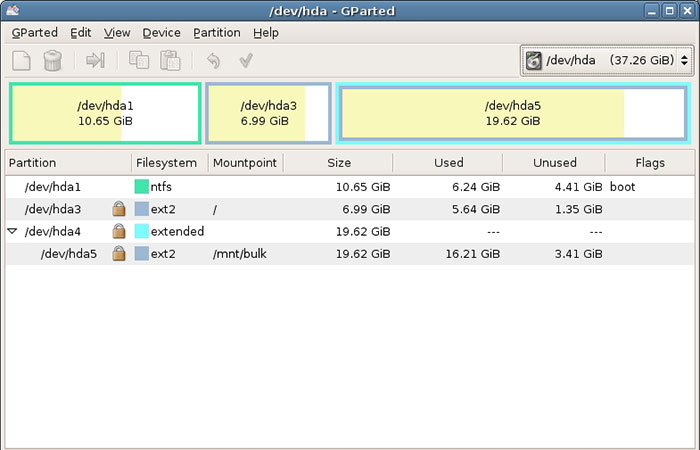
Task: Click the lock icon on /dev/hda3 row
Action: (x=119, y=208)
